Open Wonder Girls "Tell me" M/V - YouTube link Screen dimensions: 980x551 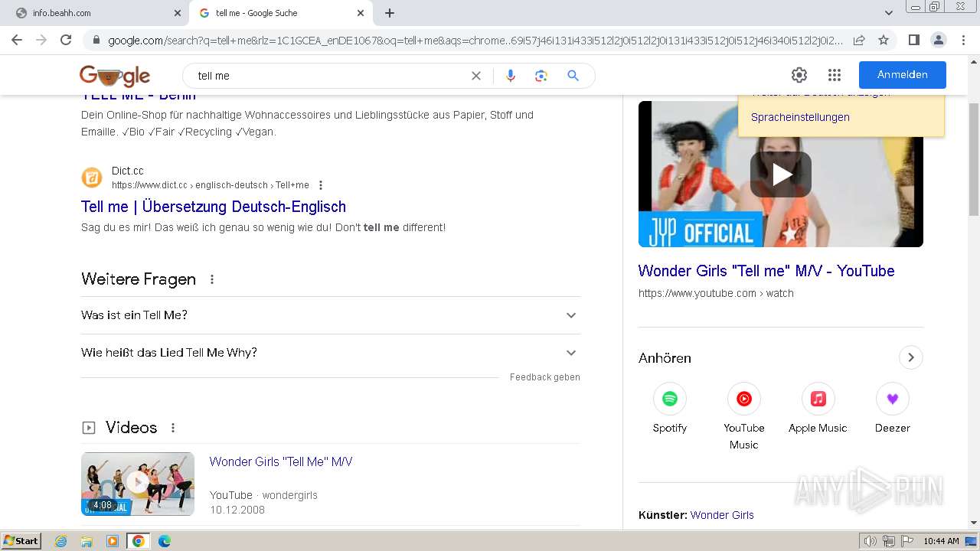(x=766, y=271)
